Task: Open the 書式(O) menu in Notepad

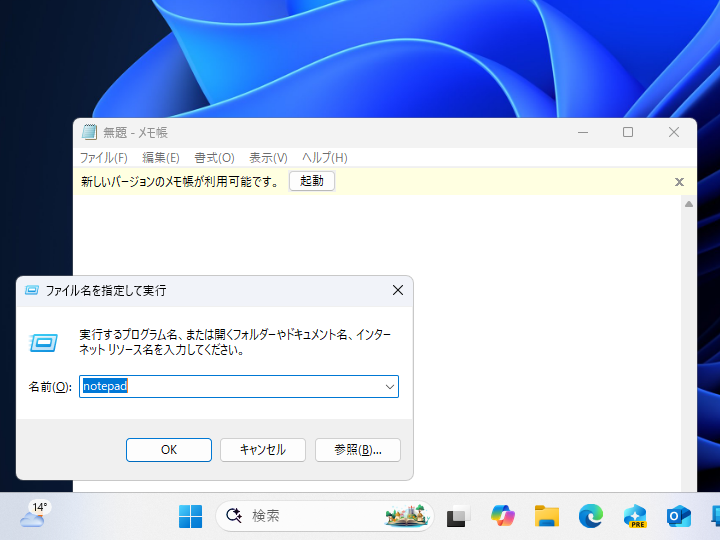Action: pos(214,158)
